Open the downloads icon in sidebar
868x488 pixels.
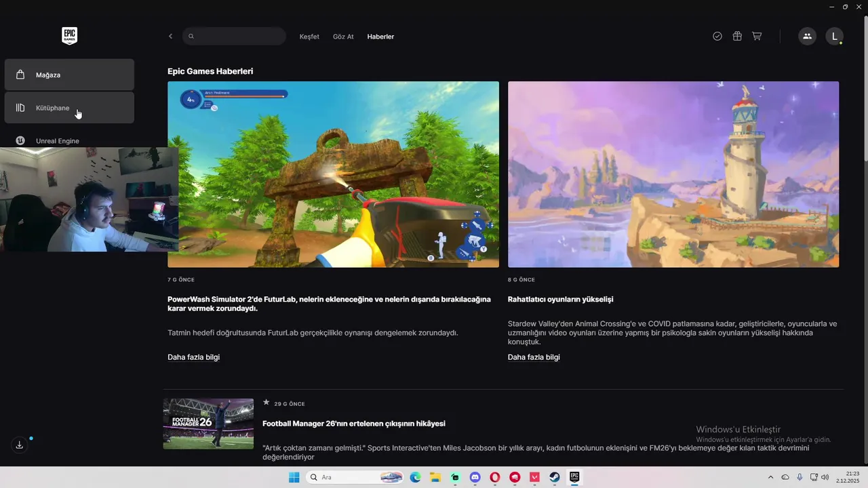(19, 445)
